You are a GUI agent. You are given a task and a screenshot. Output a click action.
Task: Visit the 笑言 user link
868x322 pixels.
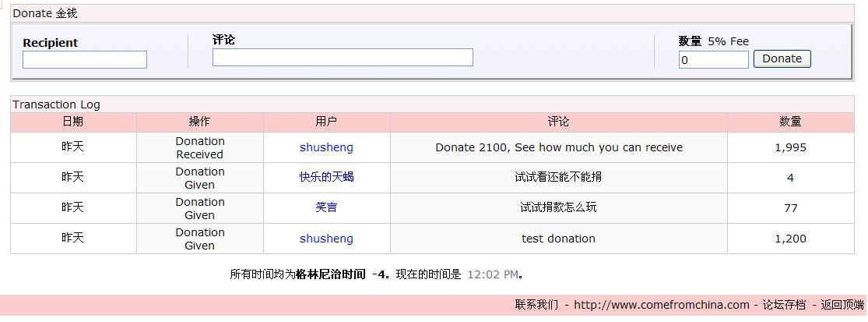tap(326, 207)
